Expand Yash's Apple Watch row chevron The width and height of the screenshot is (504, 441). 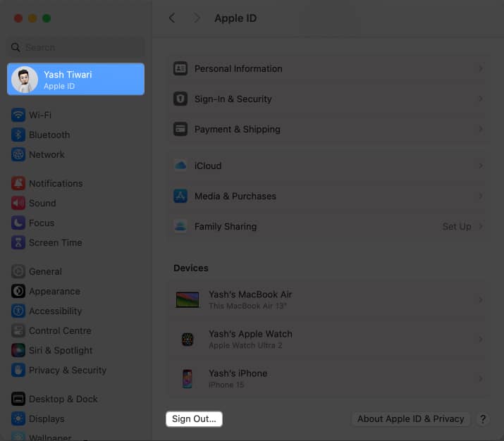481,339
